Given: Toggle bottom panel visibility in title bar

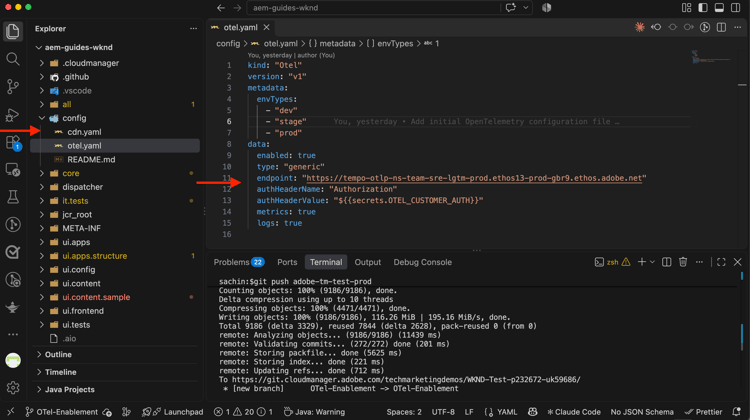Looking at the screenshot, I should (x=719, y=8).
